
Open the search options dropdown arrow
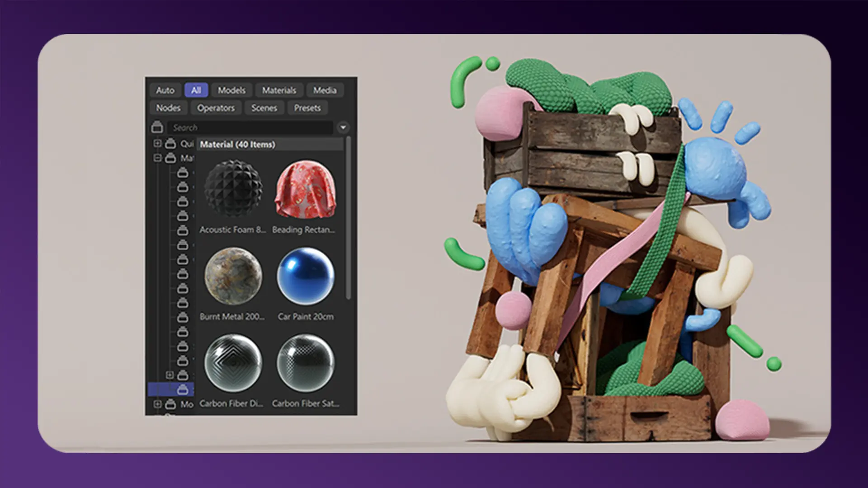(x=343, y=127)
